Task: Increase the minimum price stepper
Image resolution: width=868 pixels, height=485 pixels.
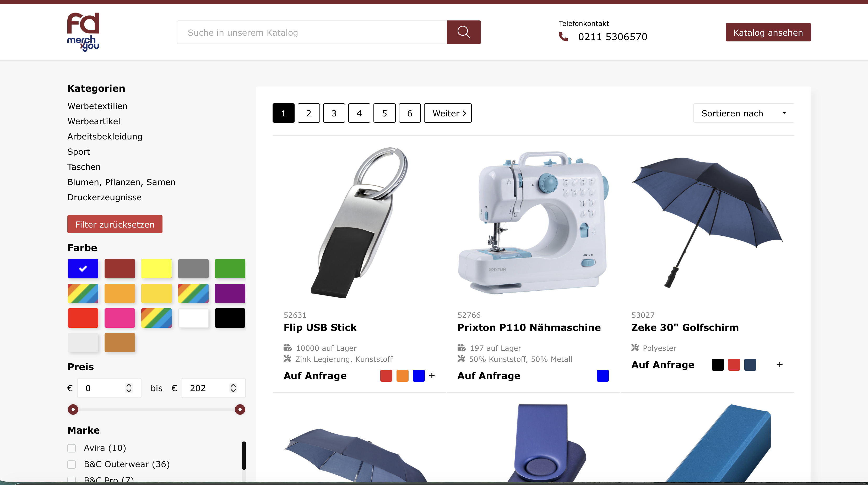Action: pyautogui.click(x=129, y=385)
